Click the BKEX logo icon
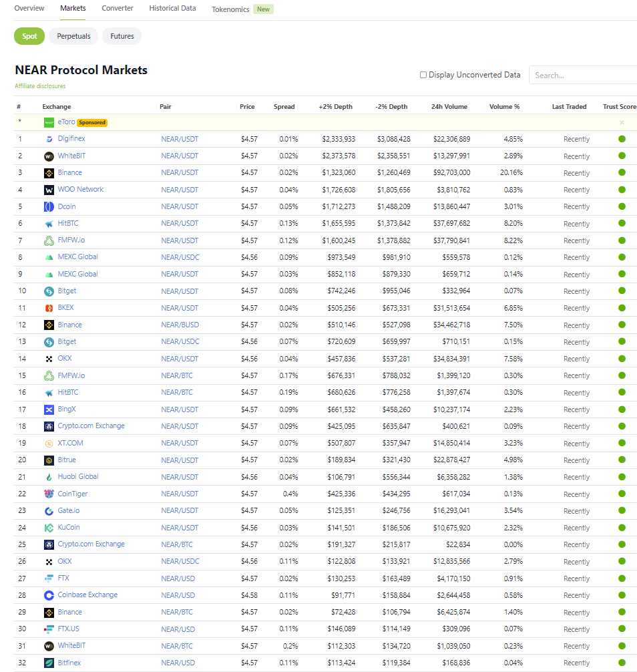637x672 pixels. [49, 308]
